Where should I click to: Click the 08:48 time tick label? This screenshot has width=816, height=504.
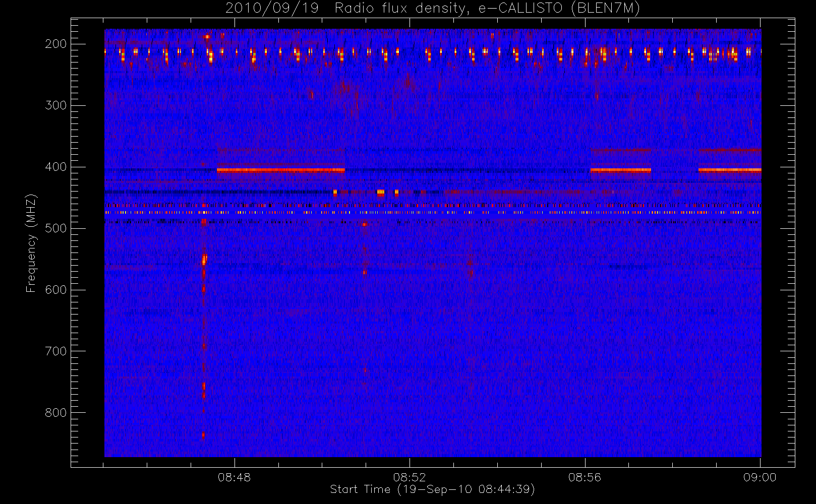click(235, 477)
